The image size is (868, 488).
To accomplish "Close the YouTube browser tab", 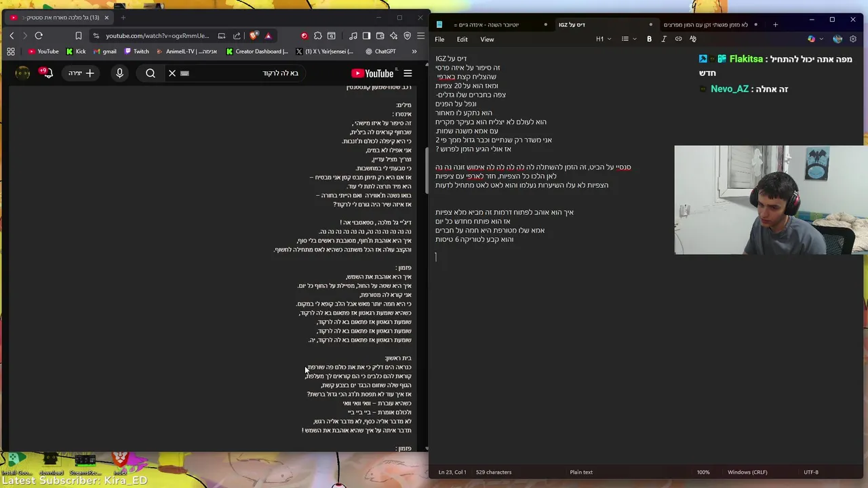I will coord(106,18).
